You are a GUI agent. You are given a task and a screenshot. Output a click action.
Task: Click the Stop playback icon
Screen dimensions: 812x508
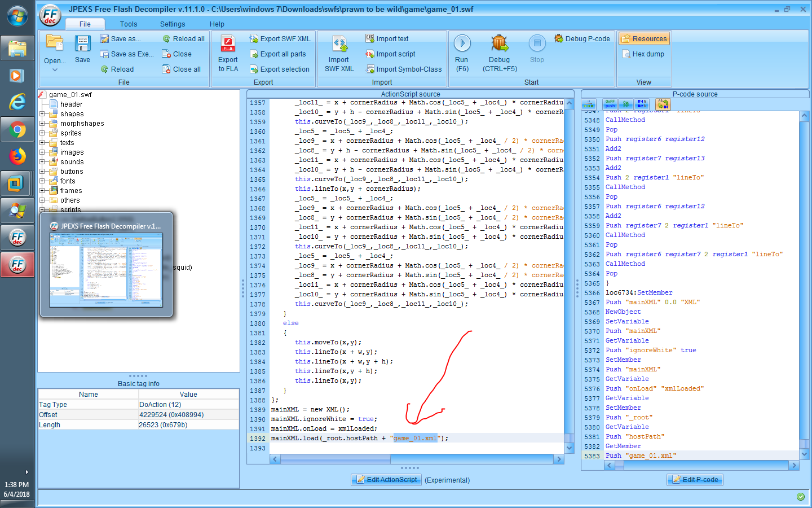(x=537, y=43)
